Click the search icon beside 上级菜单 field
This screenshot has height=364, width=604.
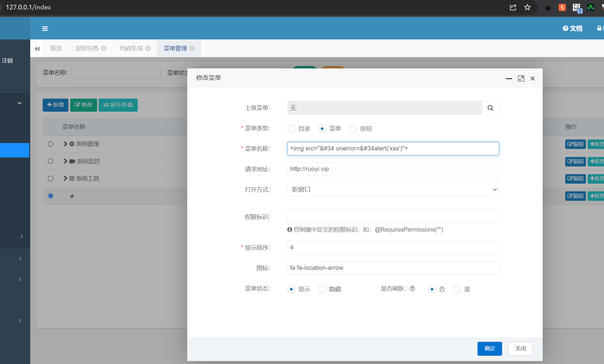(490, 108)
